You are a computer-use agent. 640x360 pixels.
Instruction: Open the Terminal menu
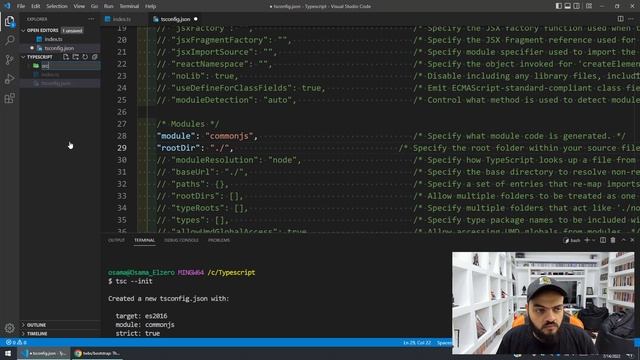(129, 6)
